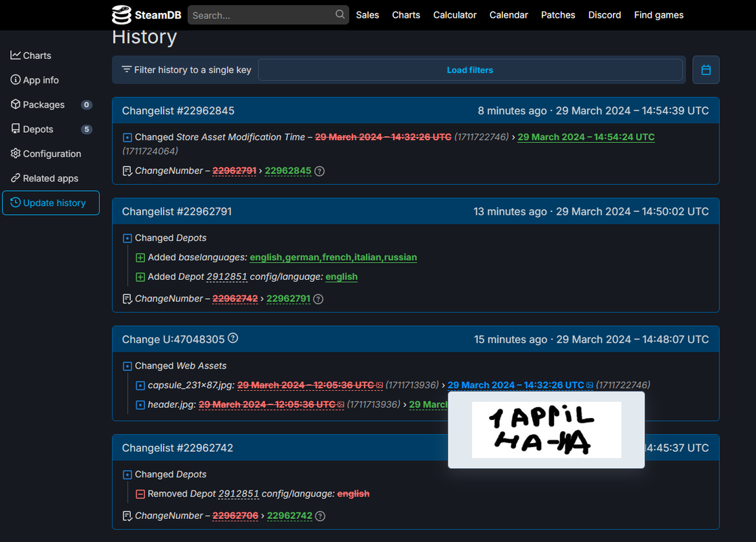
Task: Click changed icon beside 'Changed Store Asset Modification Time'
Action: tap(127, 138)
